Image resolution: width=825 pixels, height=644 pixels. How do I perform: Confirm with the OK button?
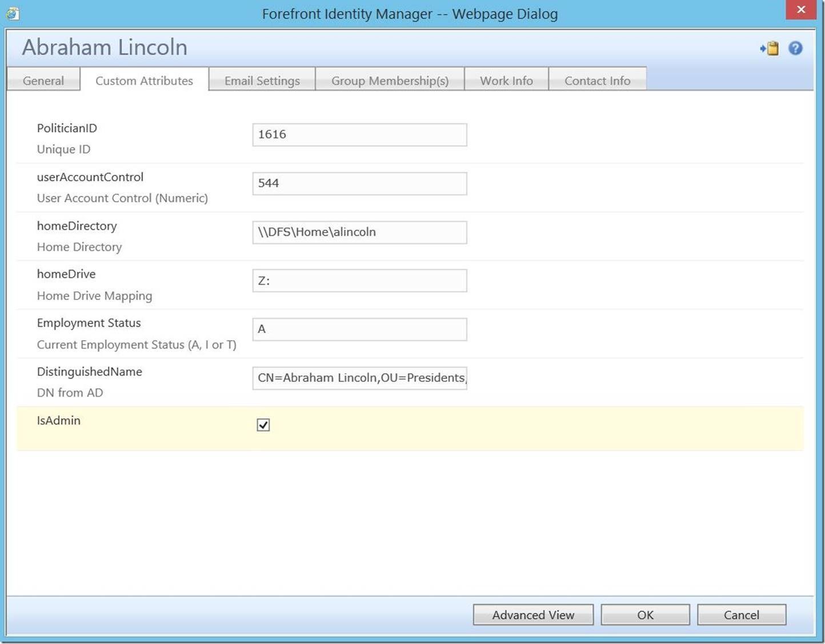(646, 615)
